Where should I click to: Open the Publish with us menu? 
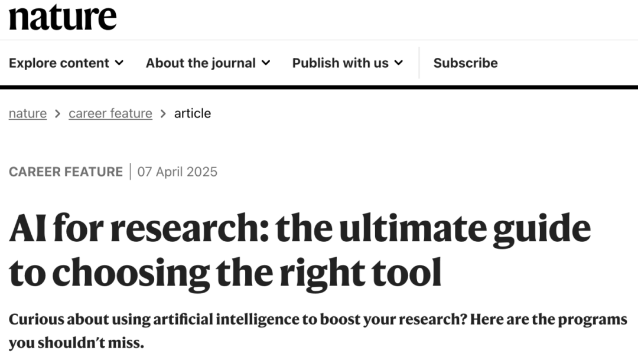(x=341, y=63)
